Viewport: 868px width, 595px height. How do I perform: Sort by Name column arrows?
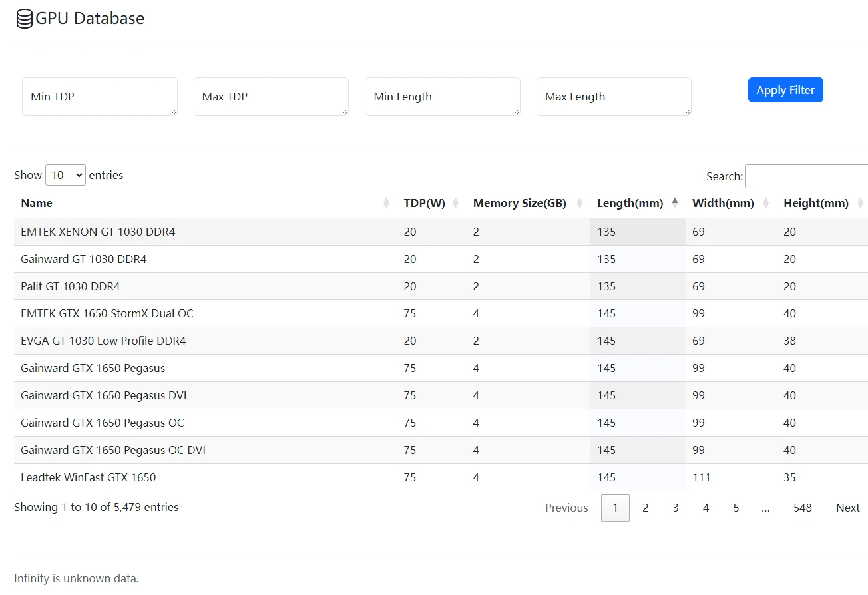[387, 203]
